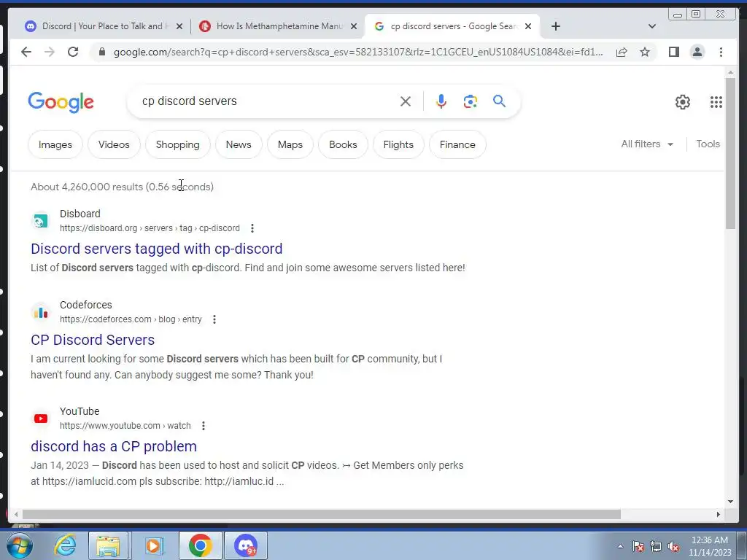This screenshot has width=747, height=560.
Task: Filter results by News
Action: tap(239, 144)
